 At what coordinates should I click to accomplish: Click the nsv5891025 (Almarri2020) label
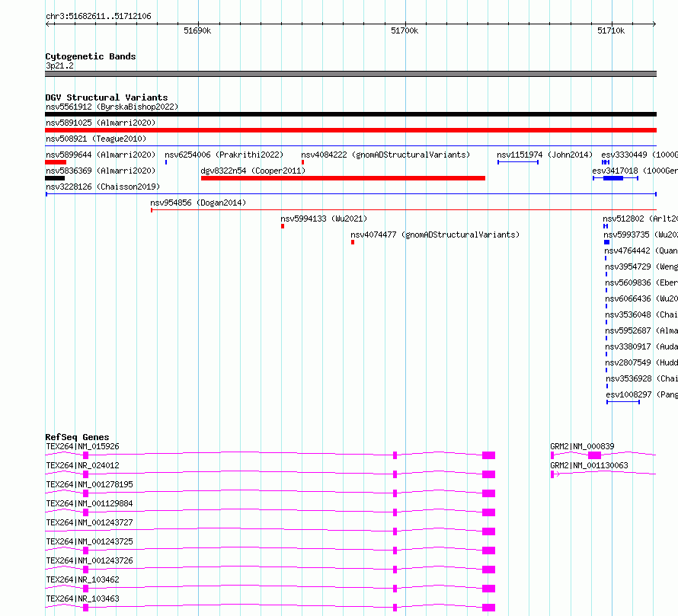(x=101, y=123)
